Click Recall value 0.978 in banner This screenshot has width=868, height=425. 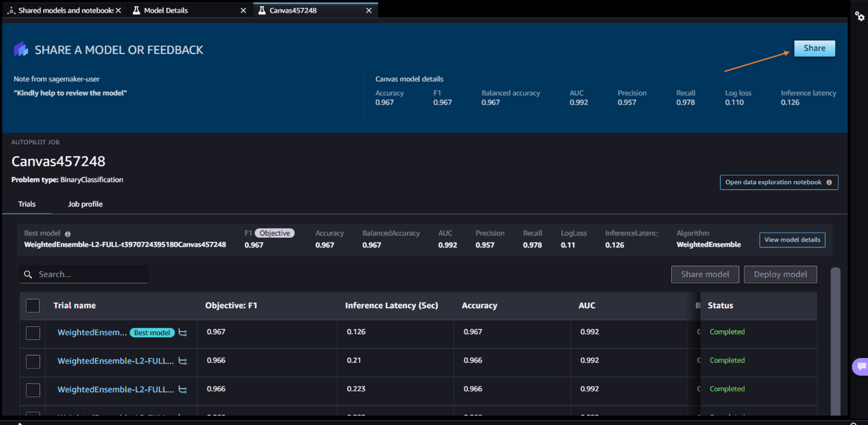point(686,102)
